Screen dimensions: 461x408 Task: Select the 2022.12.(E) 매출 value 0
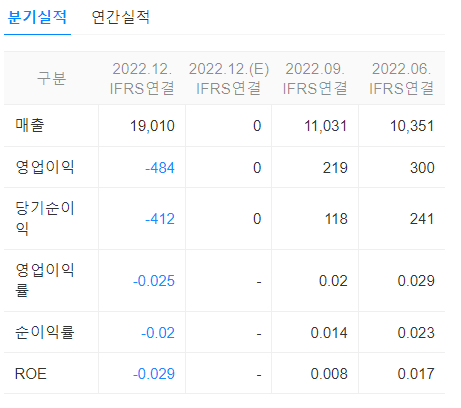[257, 126]
